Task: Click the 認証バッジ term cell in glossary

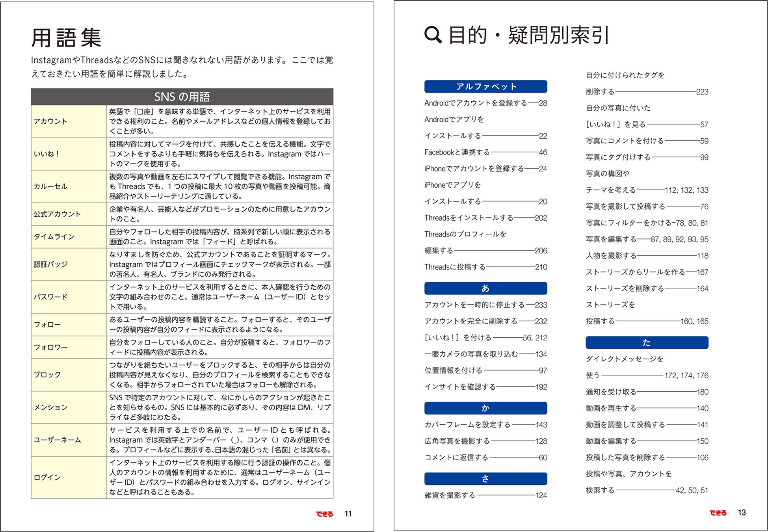Action: (x=69, y=264)
